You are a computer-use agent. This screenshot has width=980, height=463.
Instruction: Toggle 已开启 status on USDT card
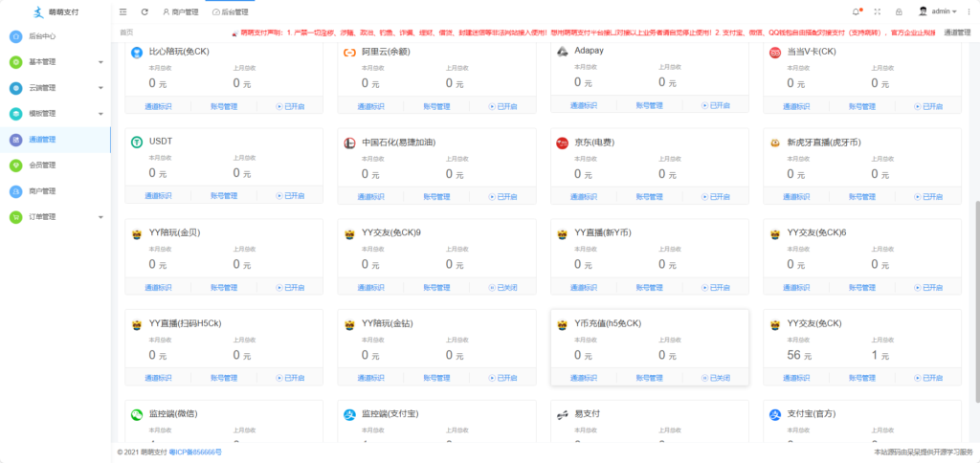[290, 196]
